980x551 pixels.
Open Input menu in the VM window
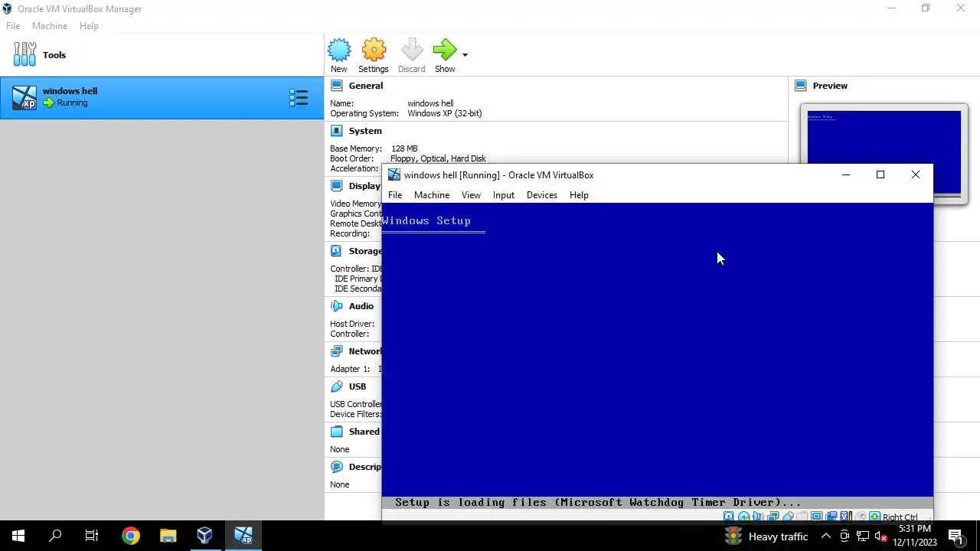tap(504, 195)
